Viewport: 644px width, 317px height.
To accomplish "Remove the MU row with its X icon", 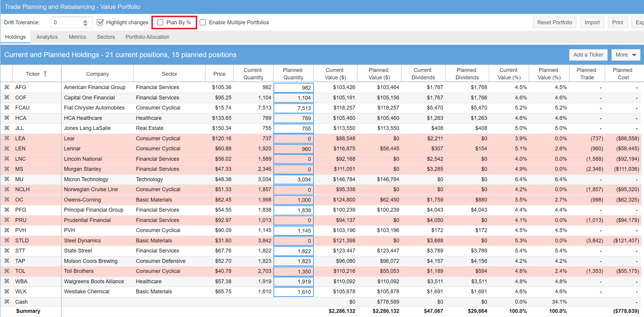I will [x=7, y=179].
